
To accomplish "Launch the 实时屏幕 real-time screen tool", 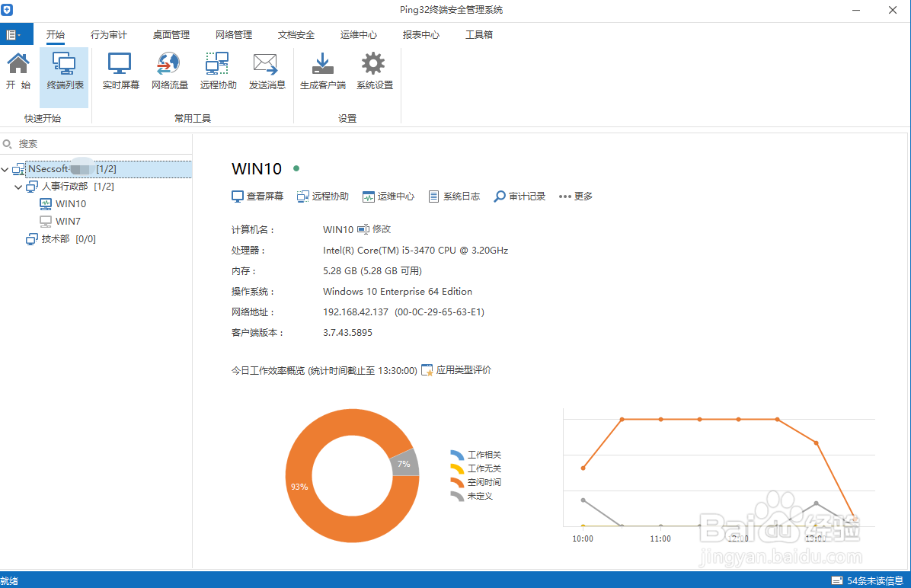I will [x=120, y=71].
